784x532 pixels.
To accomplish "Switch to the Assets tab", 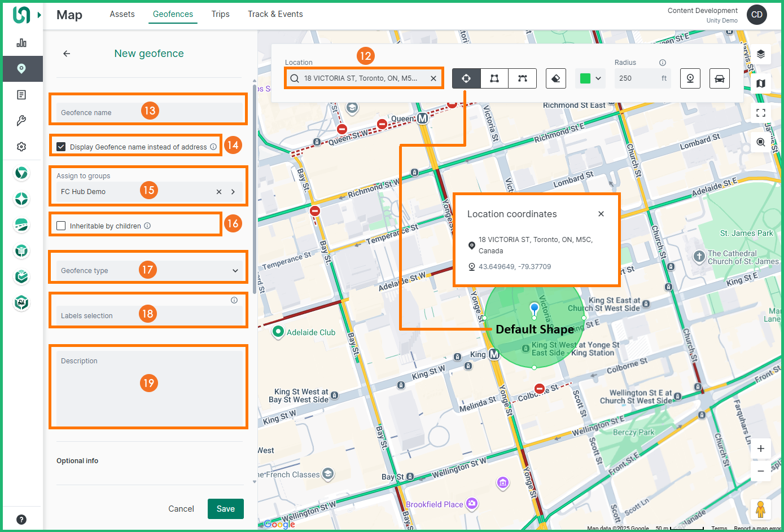I will 122,14.
